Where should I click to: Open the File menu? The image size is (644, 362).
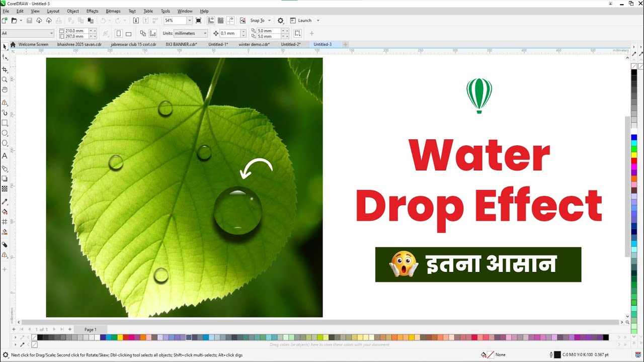[6, 11]
